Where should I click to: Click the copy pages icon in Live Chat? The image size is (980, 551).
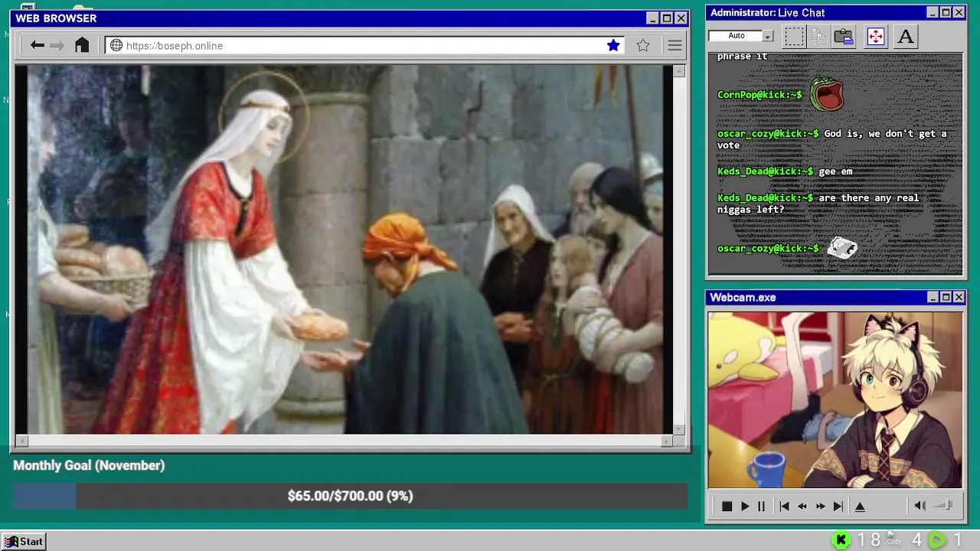point(818,36)
